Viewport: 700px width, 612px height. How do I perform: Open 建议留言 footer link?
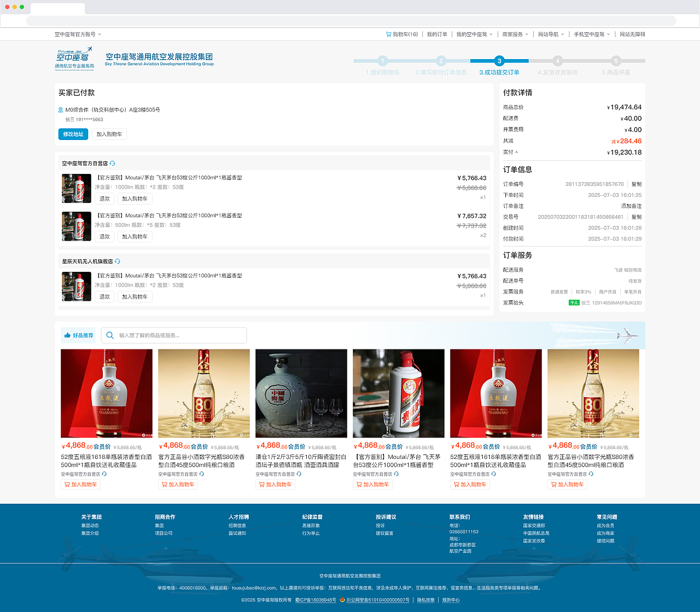click(x=384, y=533)
